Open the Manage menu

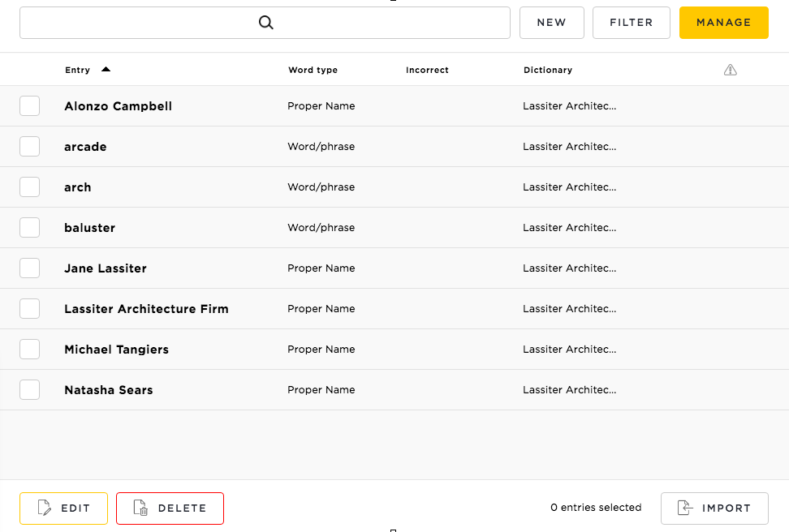point(723,23)
